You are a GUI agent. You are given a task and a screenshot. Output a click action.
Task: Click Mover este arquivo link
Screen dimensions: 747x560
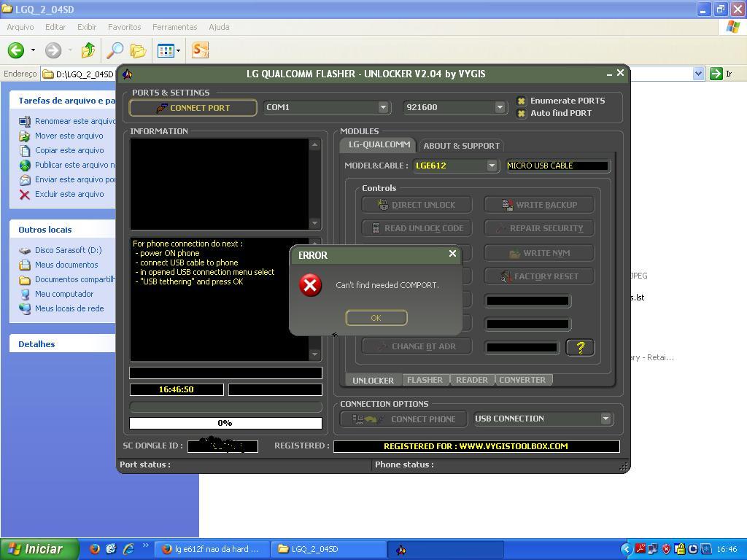[69, 136]
